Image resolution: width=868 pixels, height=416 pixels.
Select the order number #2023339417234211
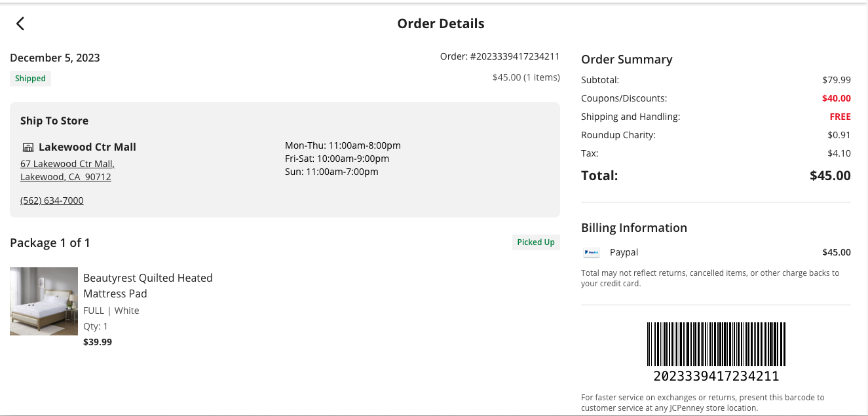[x=515, y=56]
